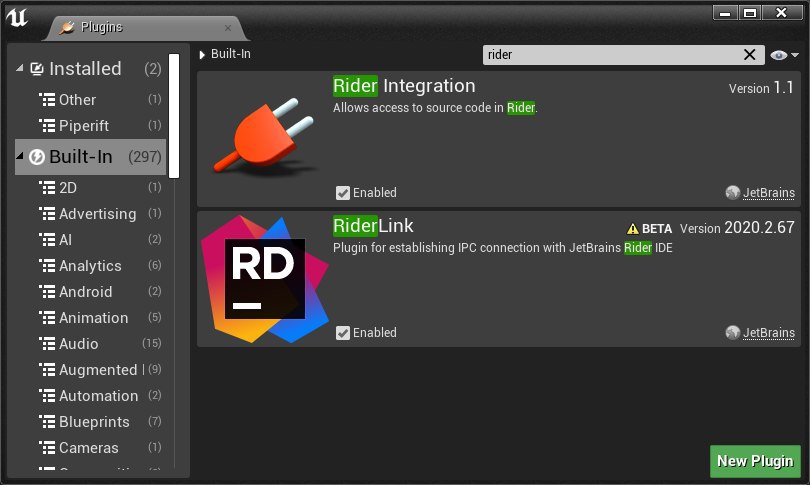This screenshot has height=485, width=810.
Task: Collapse the Installed category arrow
Action: 20,68
